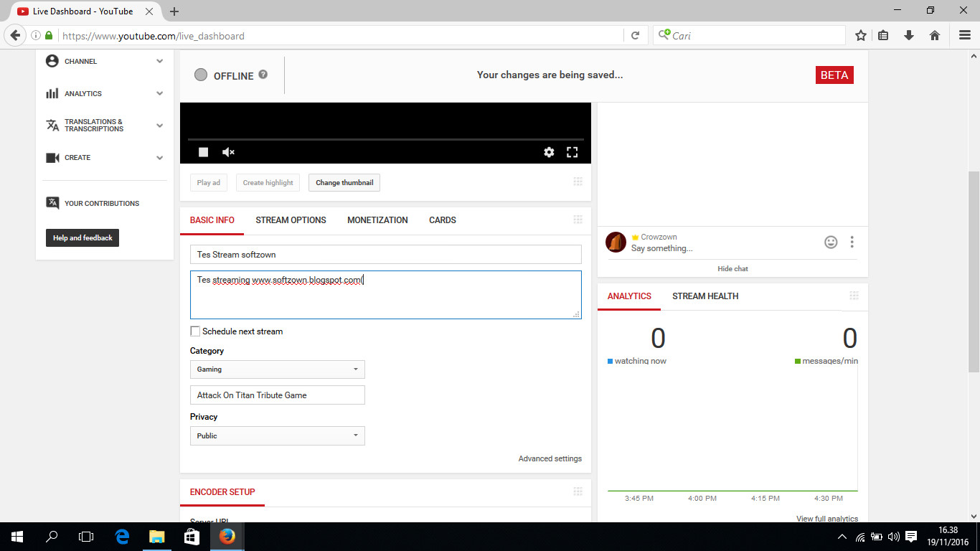
Task: Bookmark this page with the star icon
Action: pos(861,35)
